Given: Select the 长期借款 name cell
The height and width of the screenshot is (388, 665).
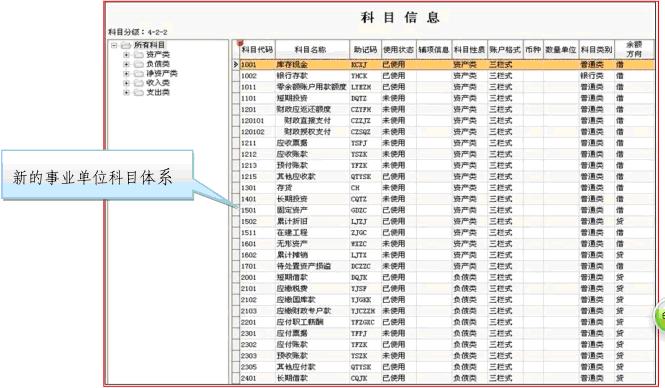Looking at the screenshot, I should click(312, 378).
